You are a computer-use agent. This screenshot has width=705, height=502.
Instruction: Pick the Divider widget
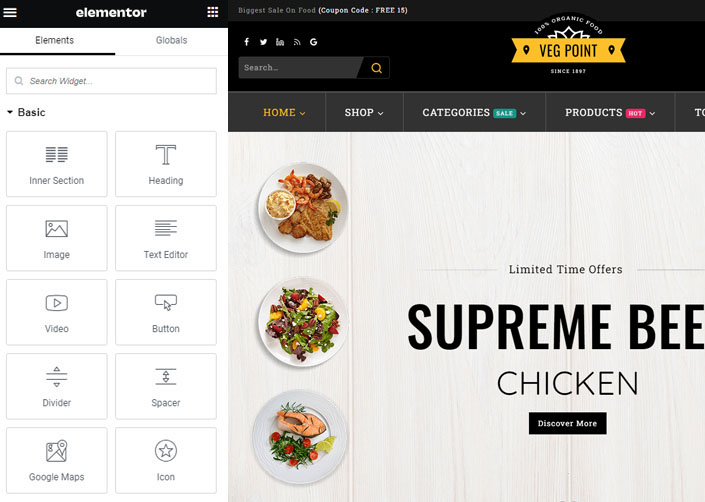point(57,386)
